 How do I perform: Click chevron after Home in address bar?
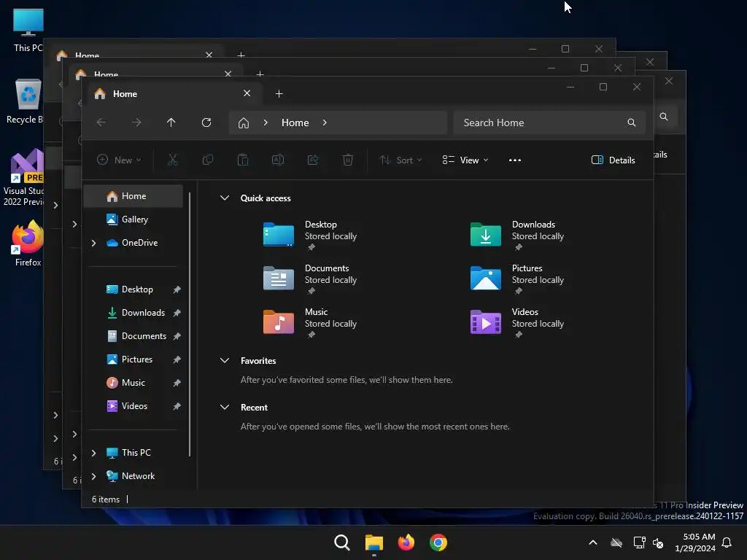point(325,122)
